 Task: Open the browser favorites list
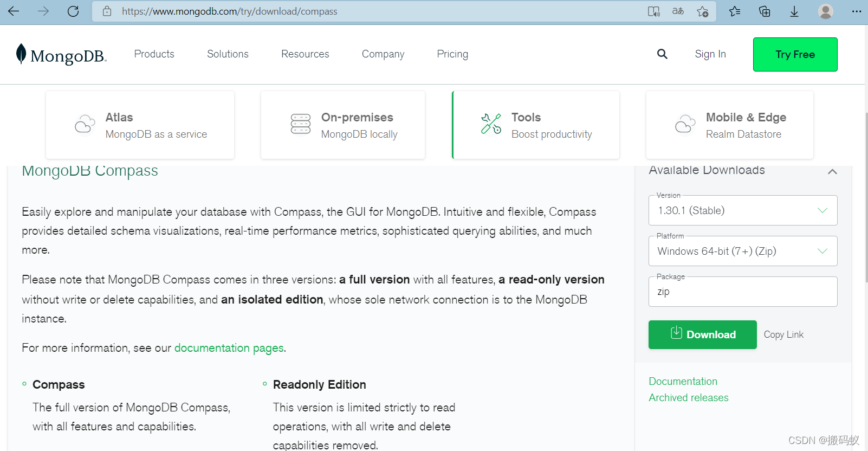[x=735, y=11]
